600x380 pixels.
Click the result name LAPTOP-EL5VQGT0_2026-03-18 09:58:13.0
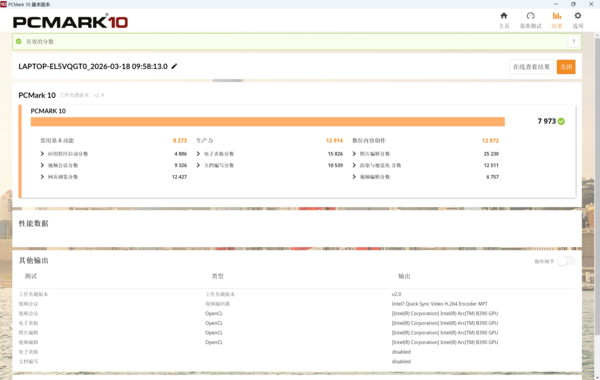93,66
